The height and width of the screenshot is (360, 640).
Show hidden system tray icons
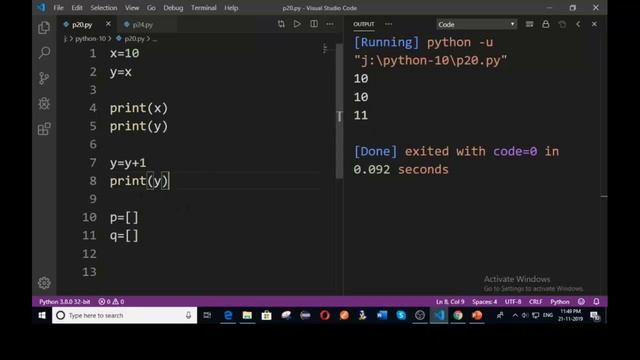click(515, 315)
